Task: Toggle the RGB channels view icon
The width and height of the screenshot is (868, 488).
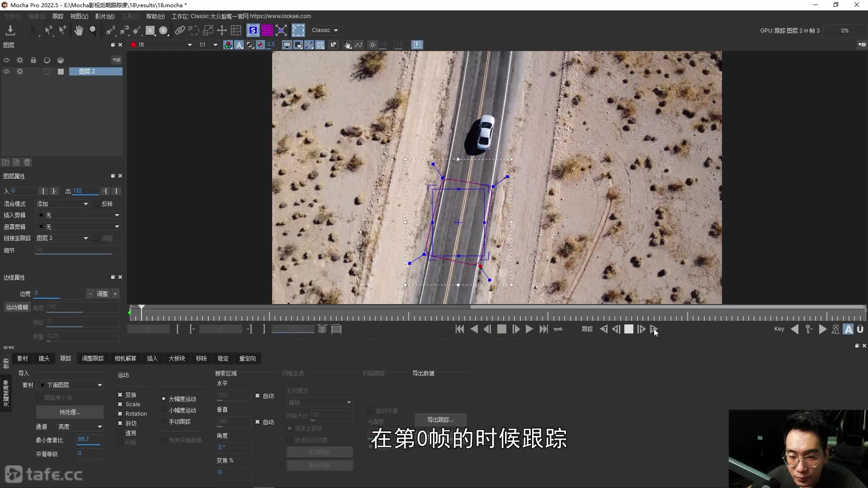Action: [228, 45]
